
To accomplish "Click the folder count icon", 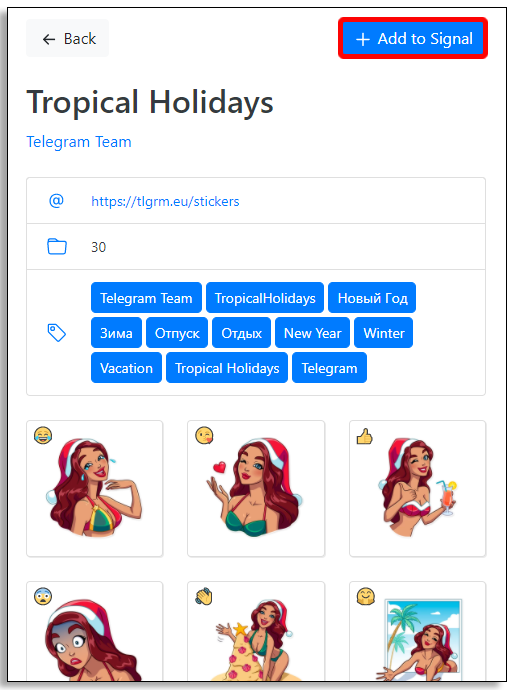I will coord(57,246).
